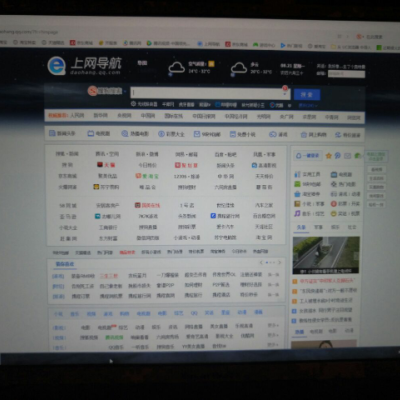The height and width of the screenshot is (400, 400).
Task: Click the 热播电影 film icon in shortcuts bar
Action: 125,134
